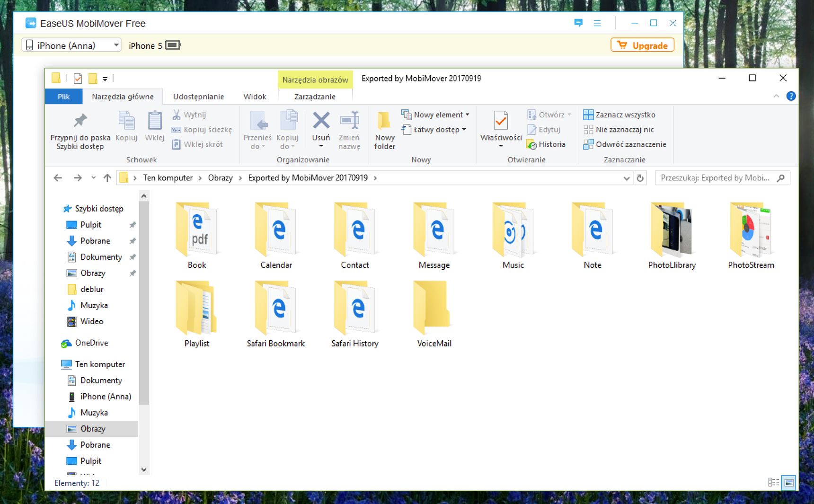Click the refresh icon beside address bar
Image resolution: width=814 pixels, height=504 pixels.
640,178
